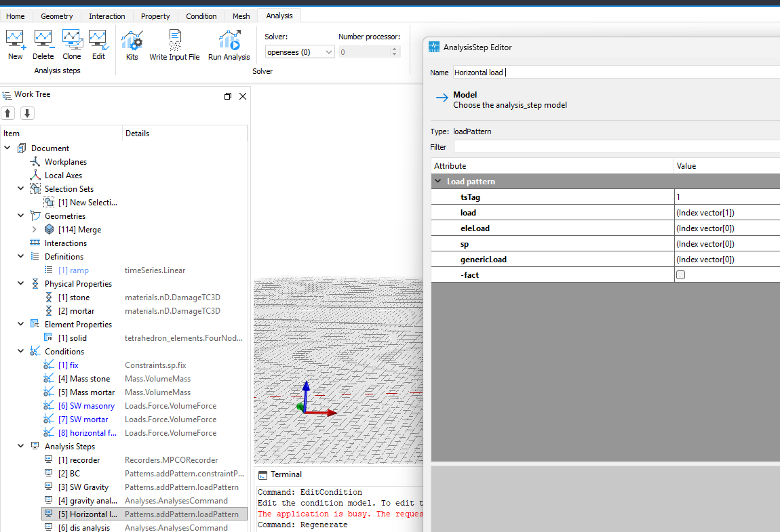Select [2] mortar physical property
The image size is (780, 532).
[x=76, y=311]
